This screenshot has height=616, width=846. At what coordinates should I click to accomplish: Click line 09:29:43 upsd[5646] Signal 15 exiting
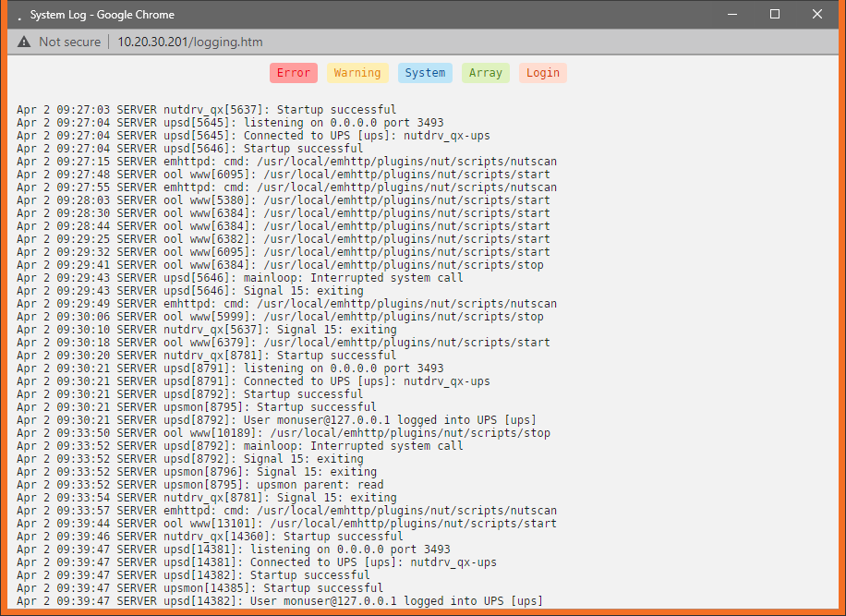(x=190, y=291)
